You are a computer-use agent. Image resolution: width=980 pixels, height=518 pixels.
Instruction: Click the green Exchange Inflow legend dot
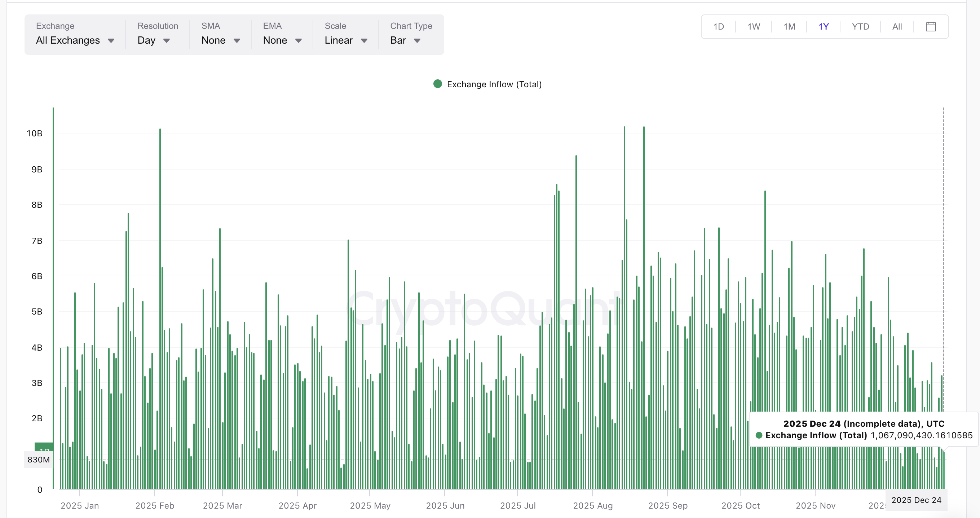[438, 84]
